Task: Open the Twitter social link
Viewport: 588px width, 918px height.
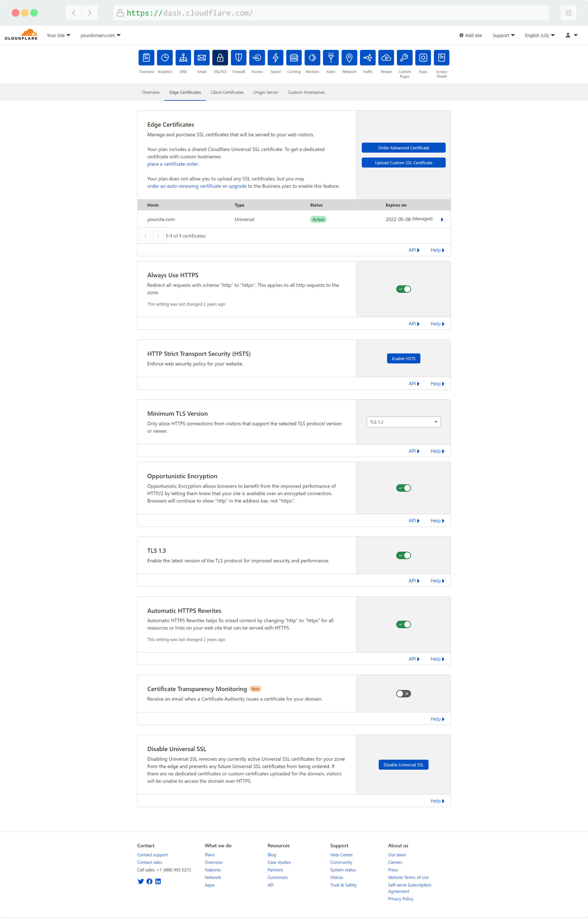Action: (x=141, y=881)
